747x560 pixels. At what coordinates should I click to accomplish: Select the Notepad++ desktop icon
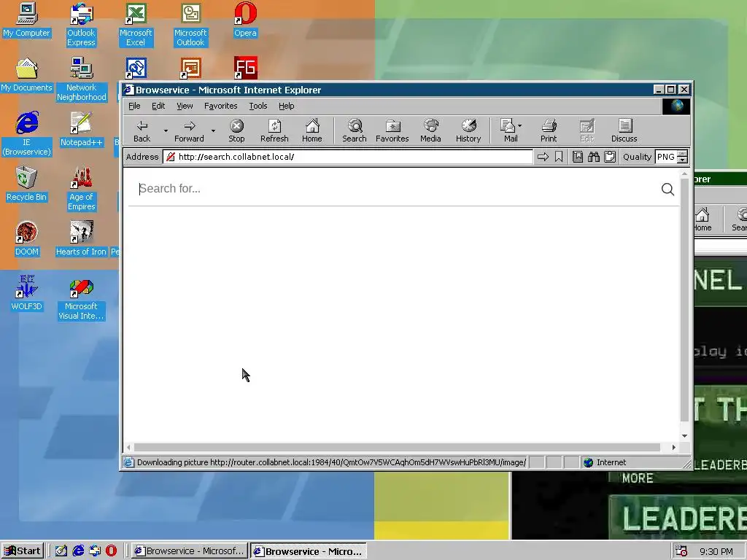(x=81, y=130)
